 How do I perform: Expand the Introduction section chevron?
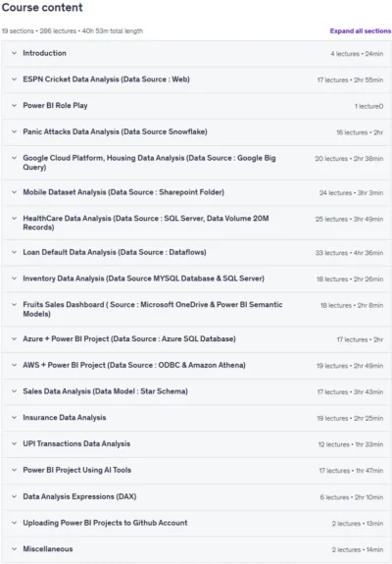click(14, 53)
